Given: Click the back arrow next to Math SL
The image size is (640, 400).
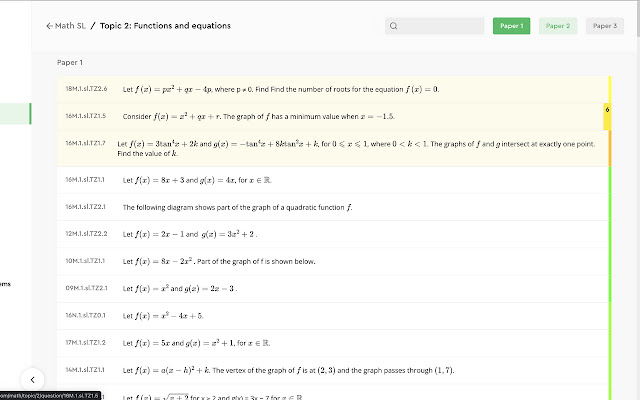Looking at the screenshot, I should (x=50, y=26).
